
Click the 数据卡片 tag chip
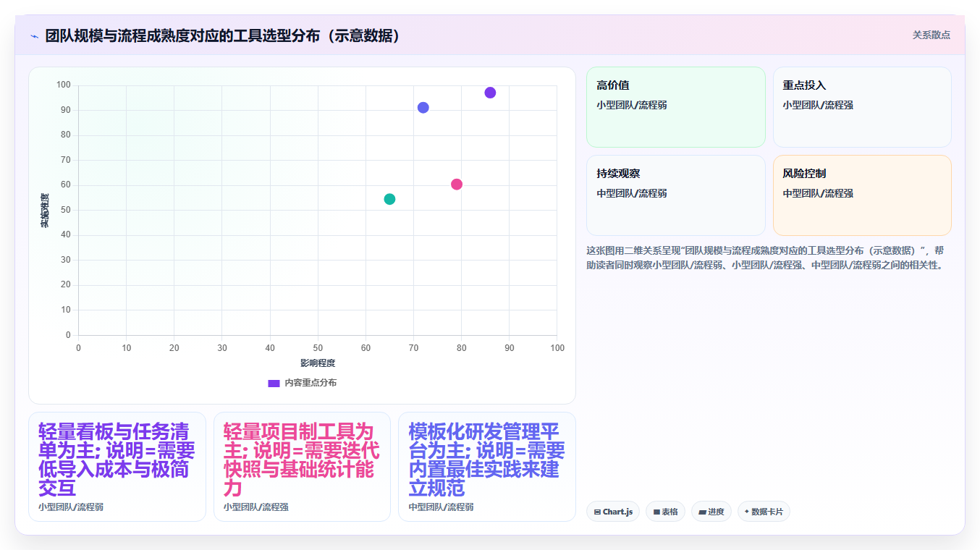coord(764,512)
